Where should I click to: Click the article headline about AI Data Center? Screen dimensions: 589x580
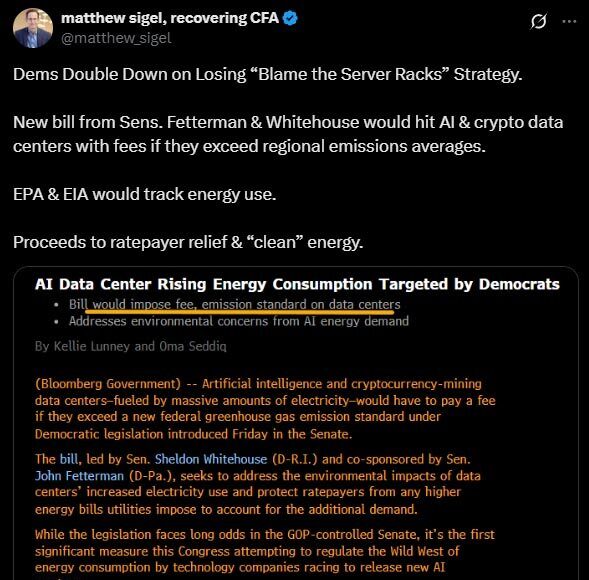[297, 284]
